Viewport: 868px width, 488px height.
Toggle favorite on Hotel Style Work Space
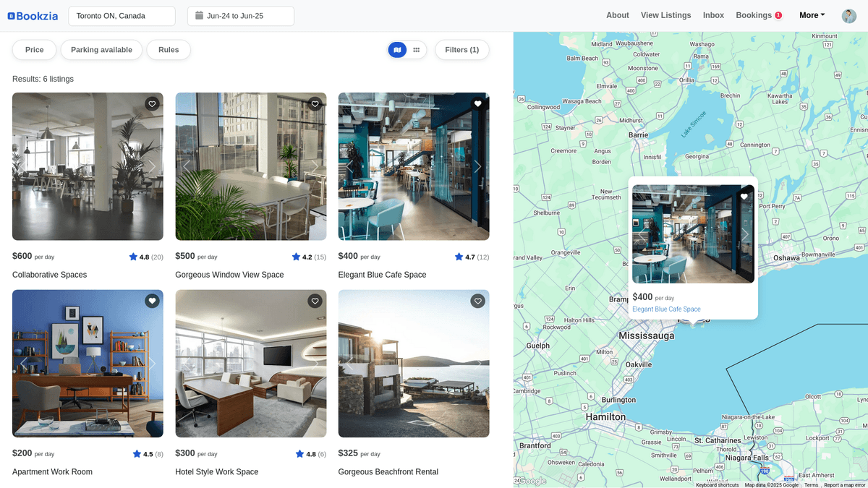pyautogui.click(x=315, y=301)
